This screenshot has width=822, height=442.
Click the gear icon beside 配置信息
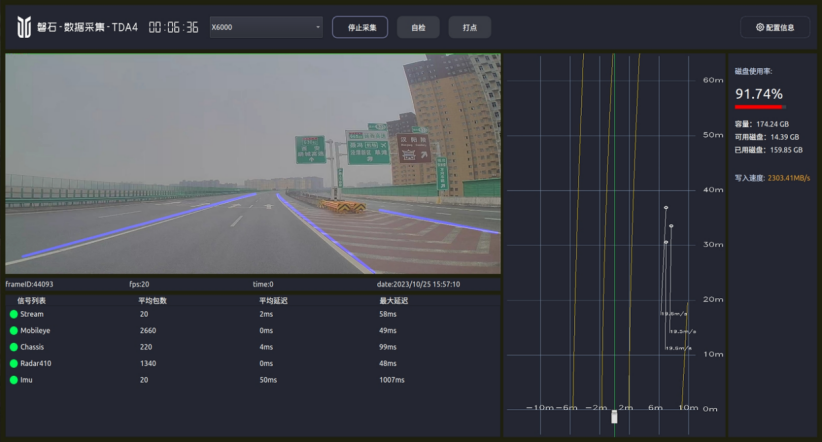click(760, 27)
